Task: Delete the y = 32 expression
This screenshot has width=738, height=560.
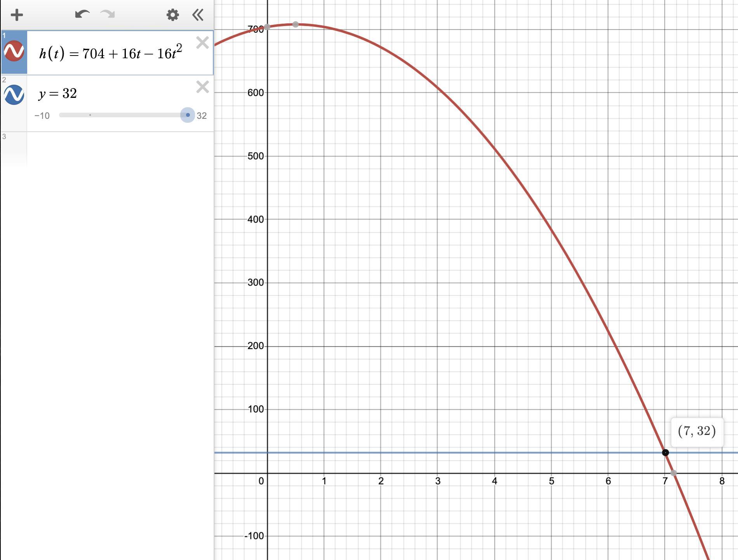Action: point(202,87)
